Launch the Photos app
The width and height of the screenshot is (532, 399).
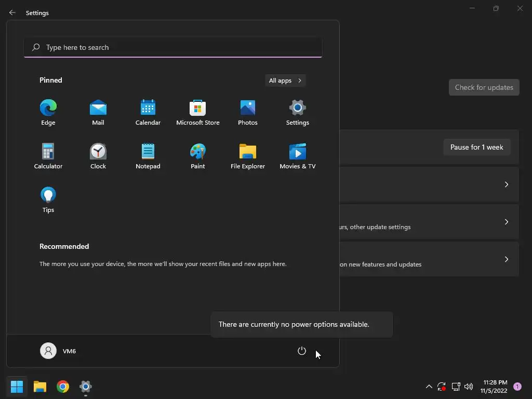(x=248, y=113)
